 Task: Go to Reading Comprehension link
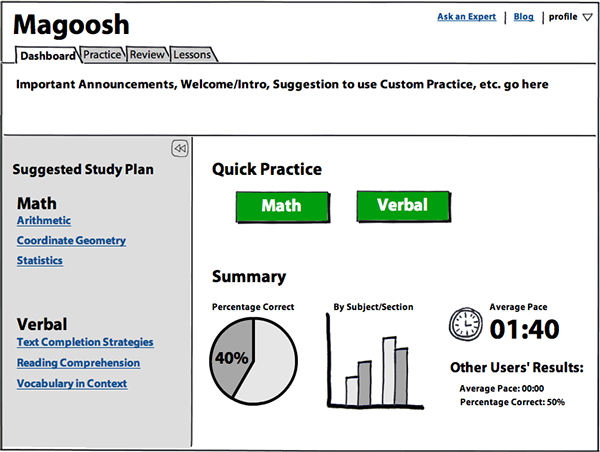[78, 362]
